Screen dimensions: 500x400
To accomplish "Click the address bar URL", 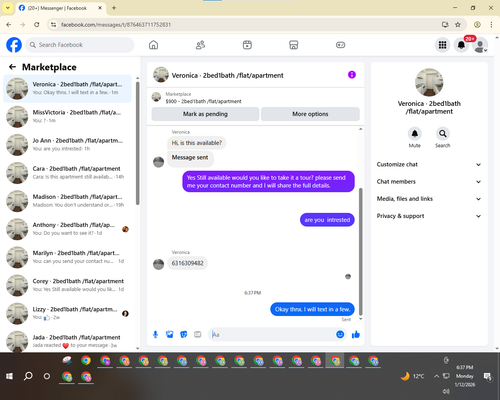I will (116, 25).
